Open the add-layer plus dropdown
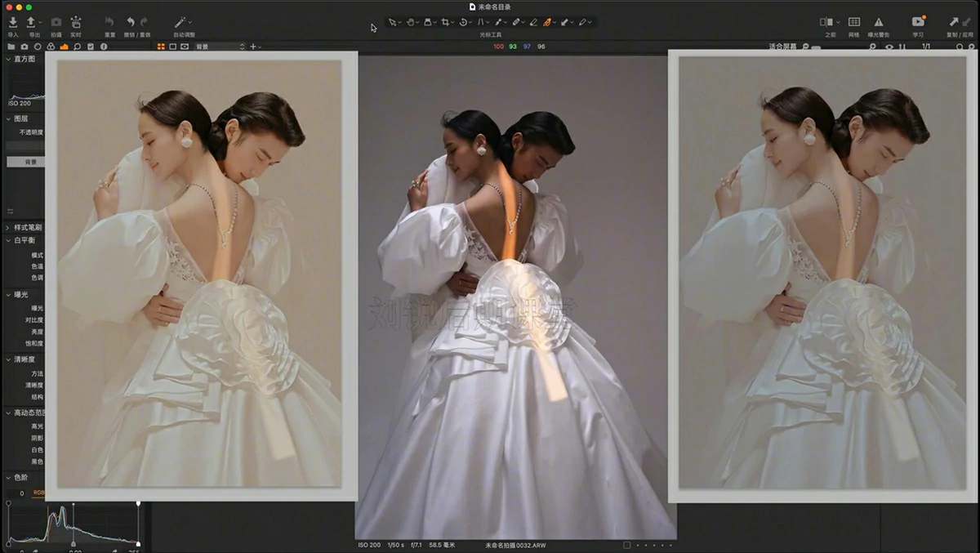Screen dimensions: 980x553 pos(255,47)
